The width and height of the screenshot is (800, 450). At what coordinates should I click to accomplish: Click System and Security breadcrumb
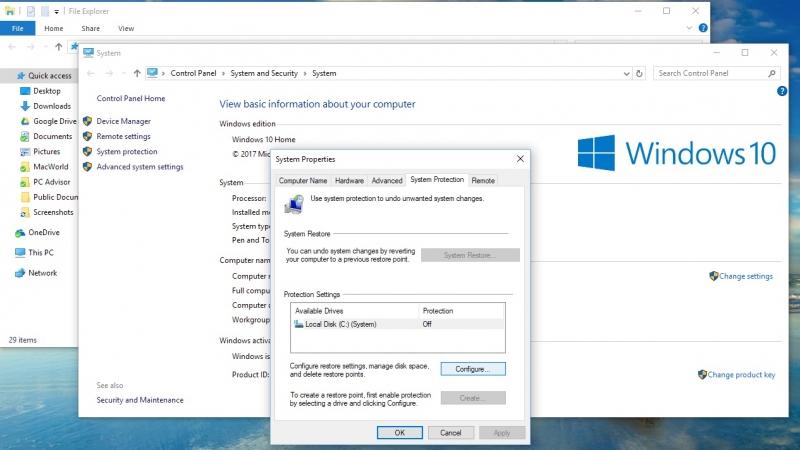tap(264, 73)
